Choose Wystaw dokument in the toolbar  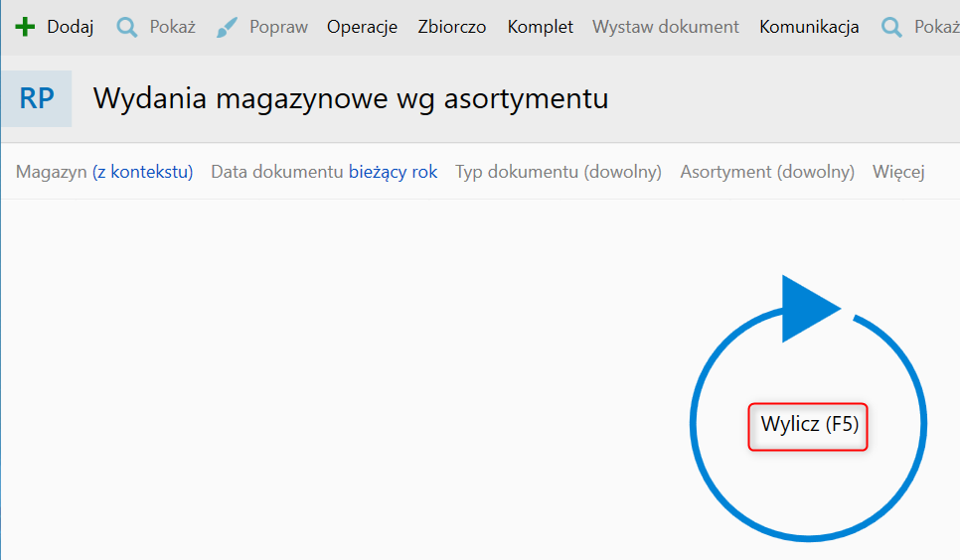coord(666,27)
